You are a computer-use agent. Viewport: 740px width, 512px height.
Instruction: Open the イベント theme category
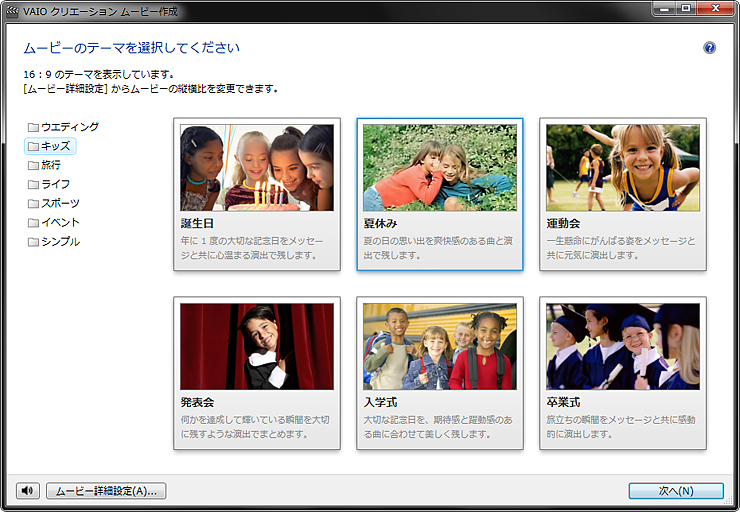click(x=59, y=222)
